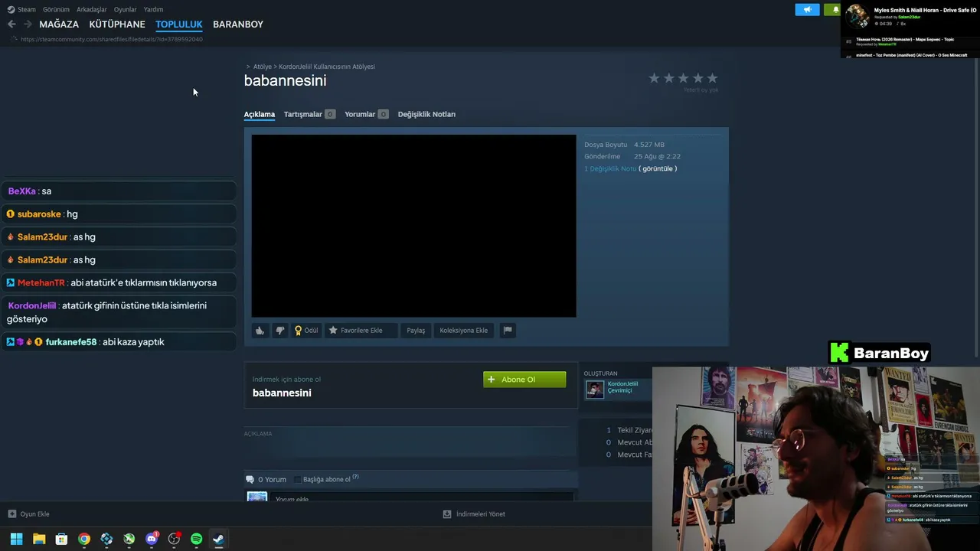980x551 pixels.
Task: Give the item a thumbs up
Action: (260, 331)
